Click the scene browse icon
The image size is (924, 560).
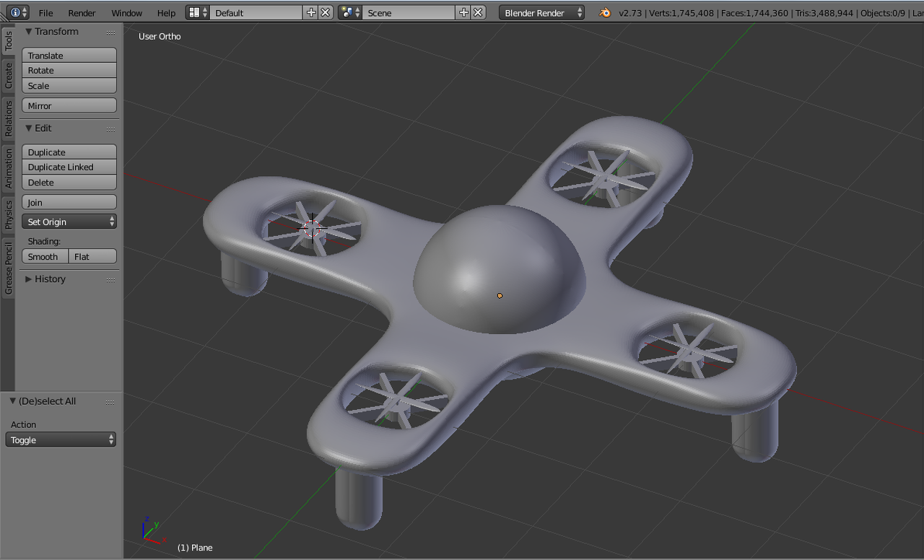pyautogui.click(x=350, y=12)
